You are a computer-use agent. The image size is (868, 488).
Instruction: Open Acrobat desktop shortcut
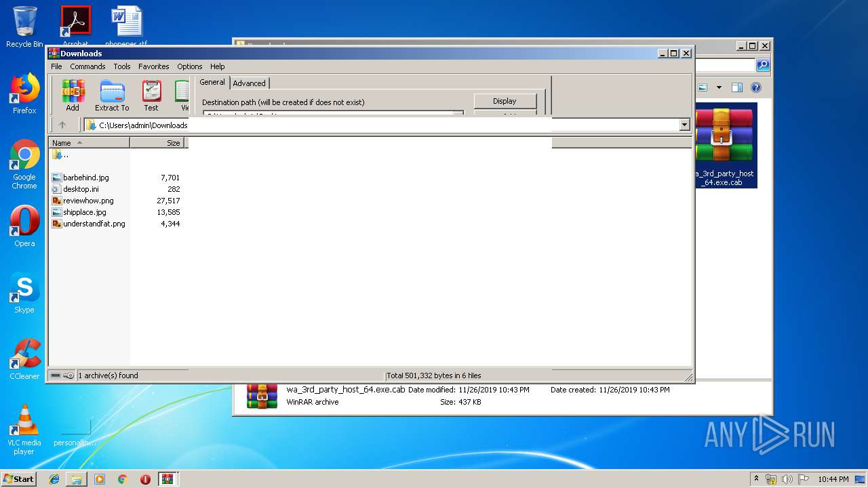point(75,27)
